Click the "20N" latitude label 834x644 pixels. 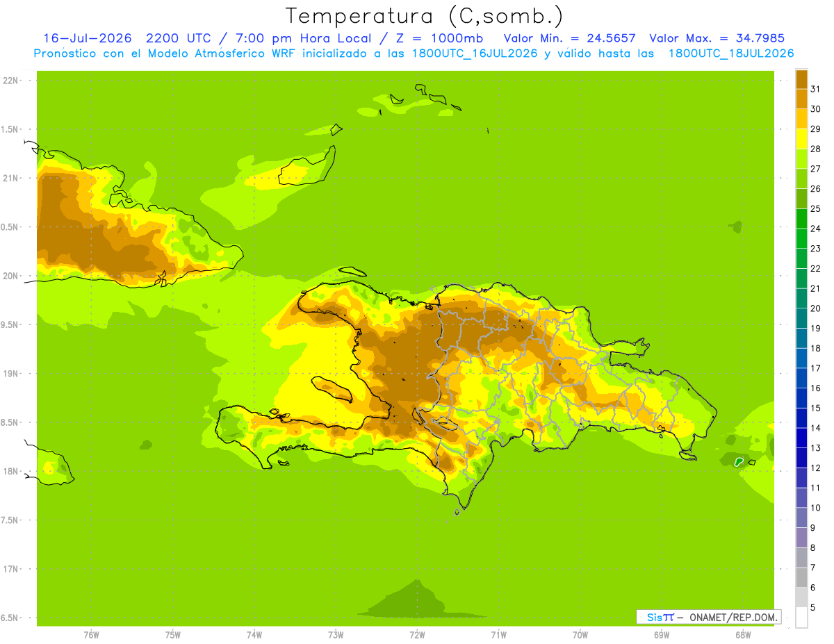coord(10,276)
